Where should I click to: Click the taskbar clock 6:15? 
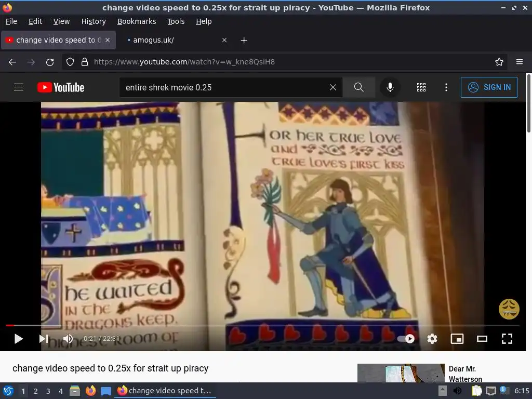tap(522, 391)
